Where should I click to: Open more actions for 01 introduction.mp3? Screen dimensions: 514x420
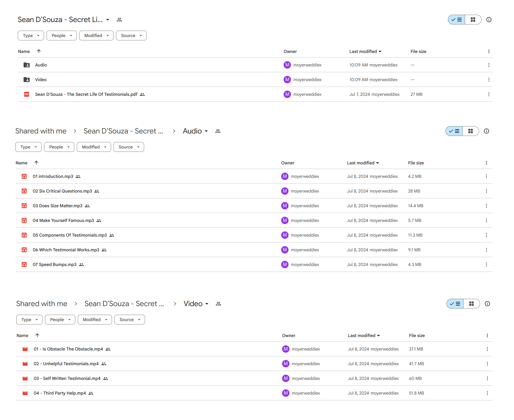[x=486, y=176]
